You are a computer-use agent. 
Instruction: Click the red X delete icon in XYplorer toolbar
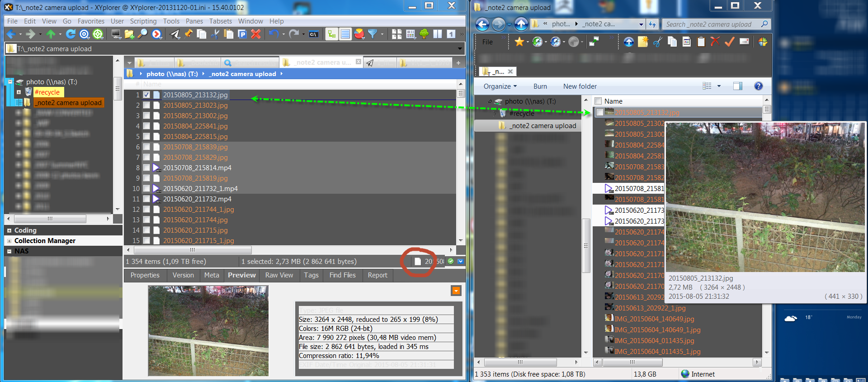coord(256,34)
